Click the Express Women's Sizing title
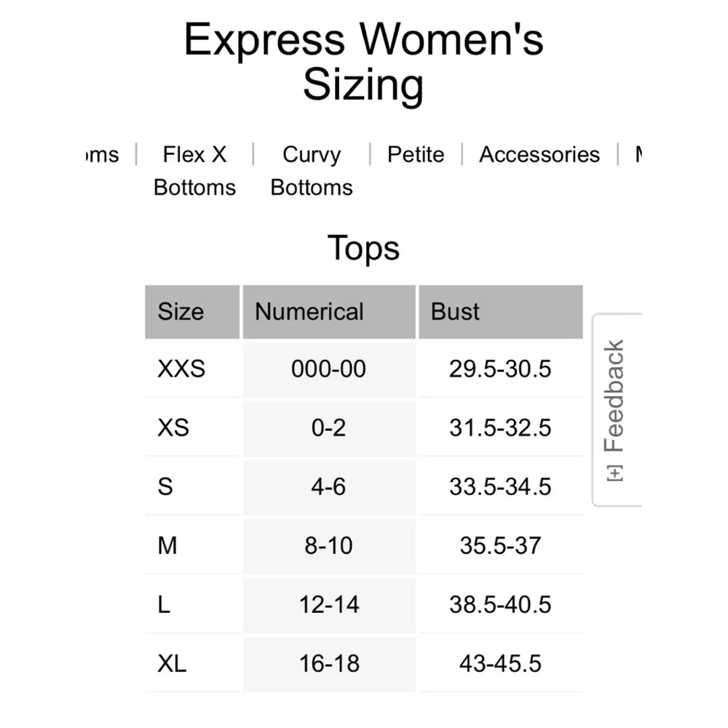The width and height of the screenshot is (728, 728). click(x=363, y=62)
